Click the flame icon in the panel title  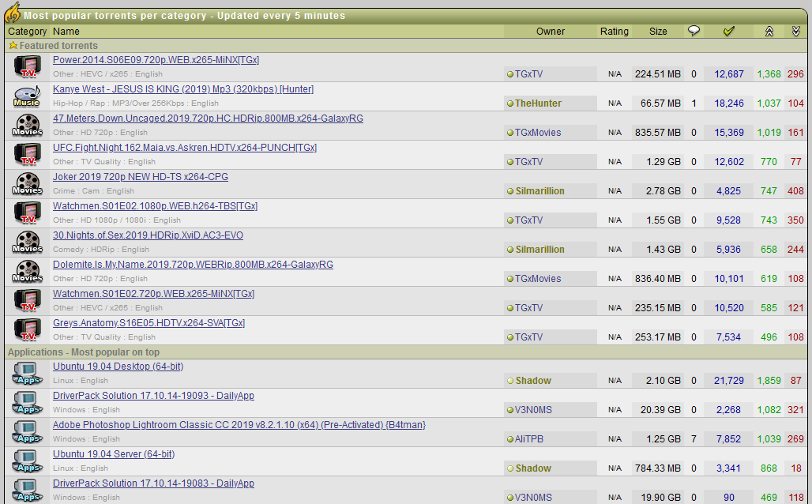click(13, 13)
